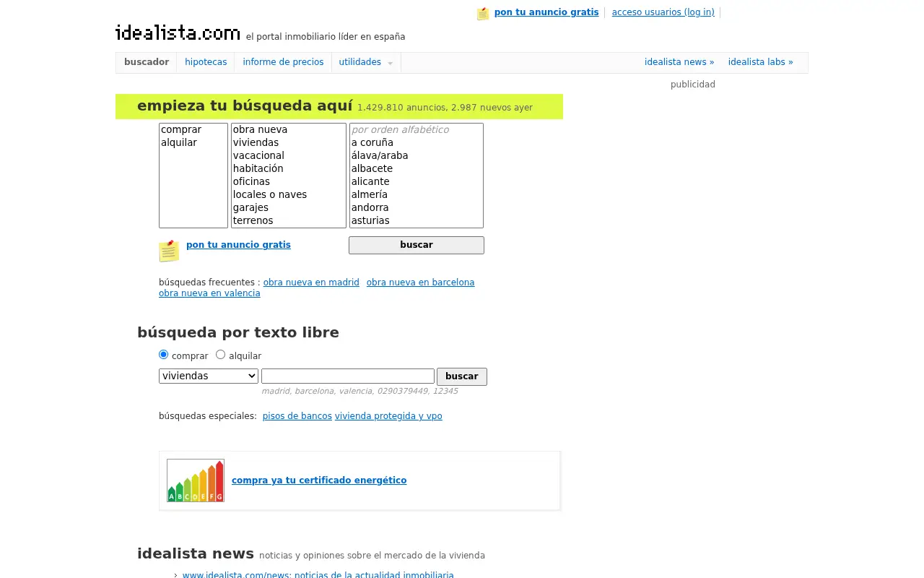Select the comprar radio button
Image resolution: width=924 pixels, height=578 pixels.
click(x=163, y=355)
